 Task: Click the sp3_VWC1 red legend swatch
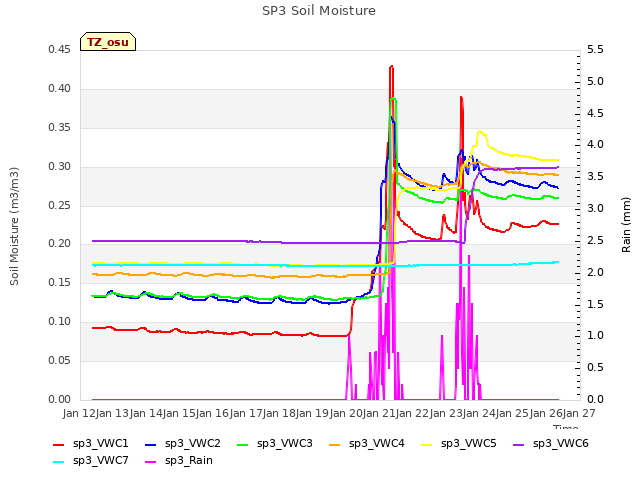tap(59, 444)
